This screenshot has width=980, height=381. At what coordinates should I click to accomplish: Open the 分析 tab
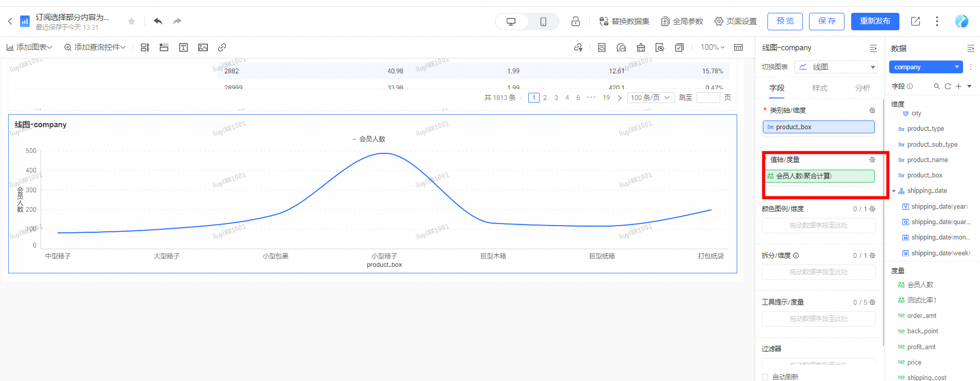coord(862,88)
